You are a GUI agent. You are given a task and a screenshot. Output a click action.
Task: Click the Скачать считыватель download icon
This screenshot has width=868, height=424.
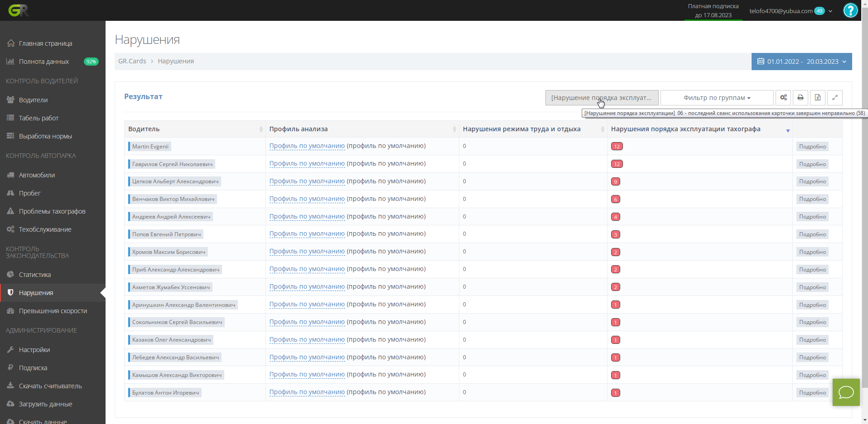(x=10, y=386)
